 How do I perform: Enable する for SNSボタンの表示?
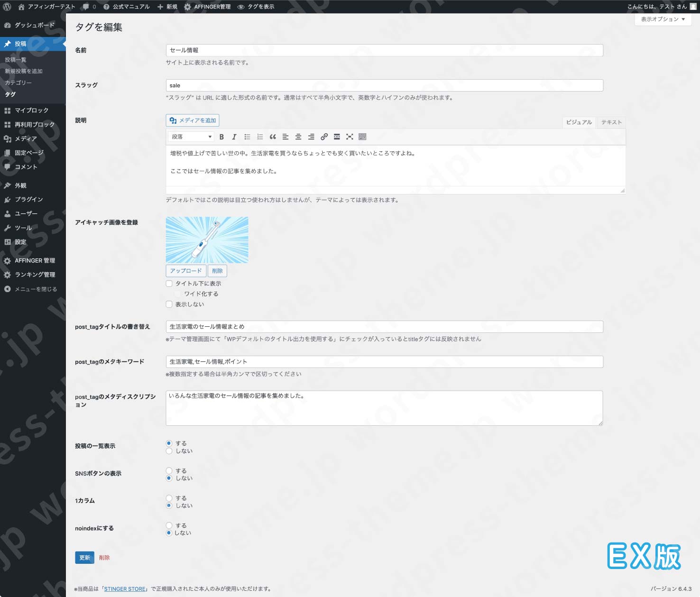point(169,470)
